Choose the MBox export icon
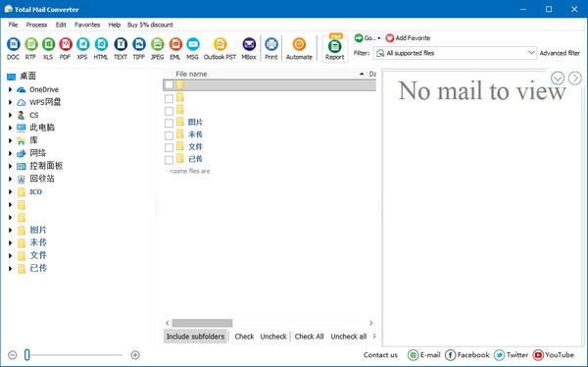The image size is (588, 367). [x=249, y=44]
